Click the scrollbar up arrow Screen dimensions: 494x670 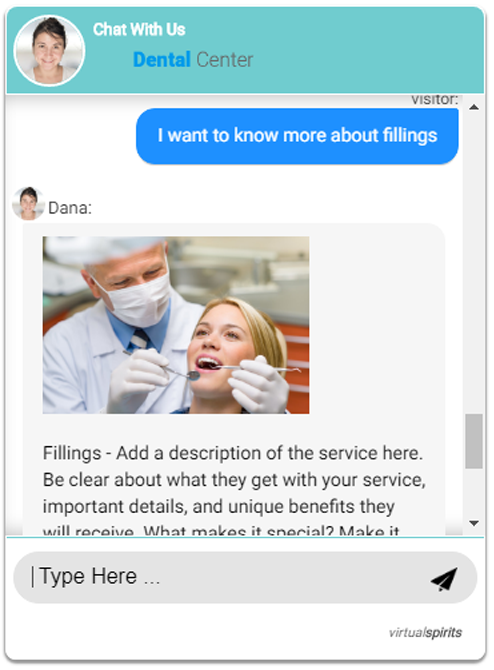pos(473,107)
